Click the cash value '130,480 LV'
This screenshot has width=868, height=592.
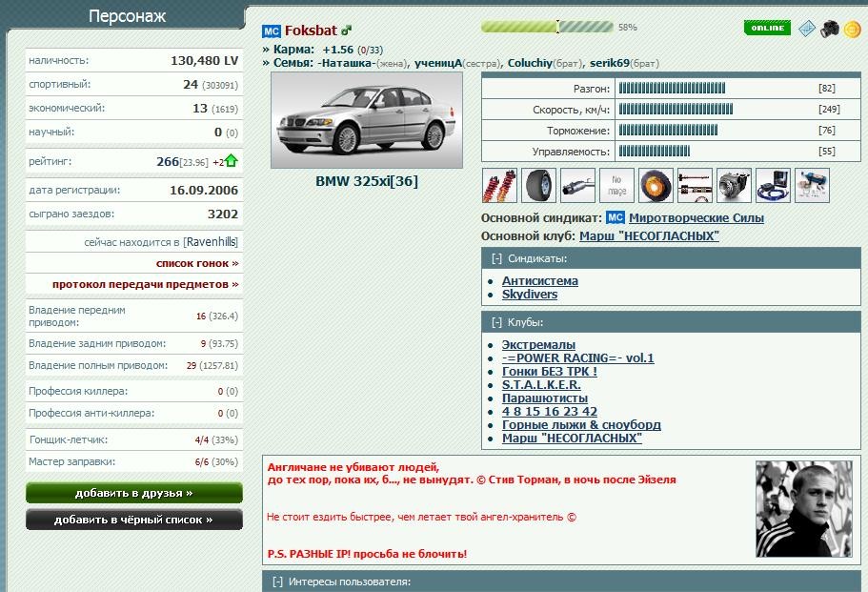(204, 60)
